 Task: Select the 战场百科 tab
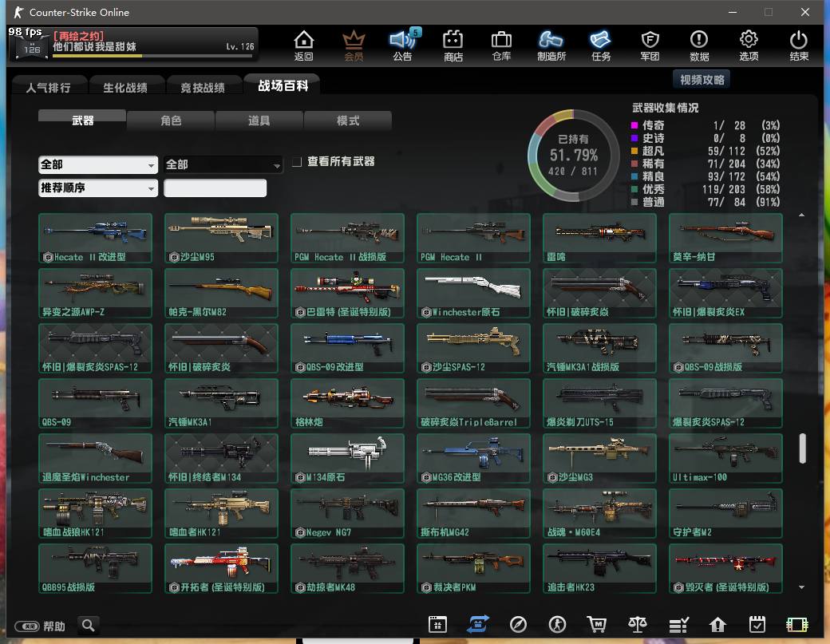click(x=283, y=85)
